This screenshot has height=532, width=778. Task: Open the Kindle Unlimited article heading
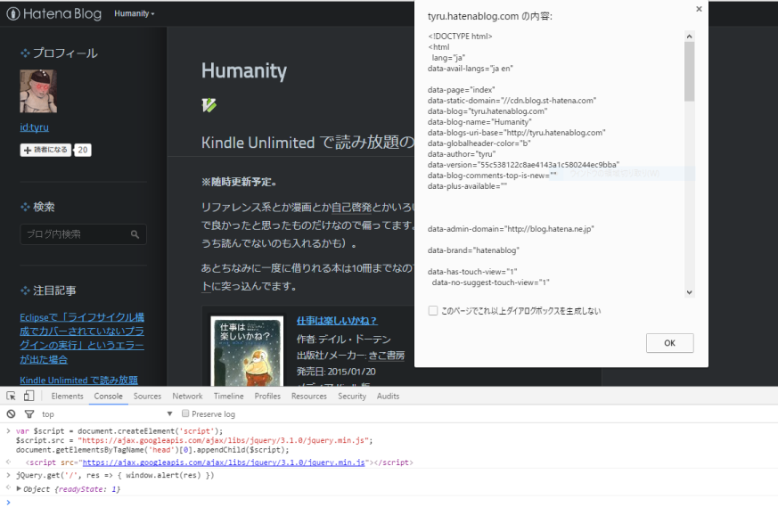point(307,143)
